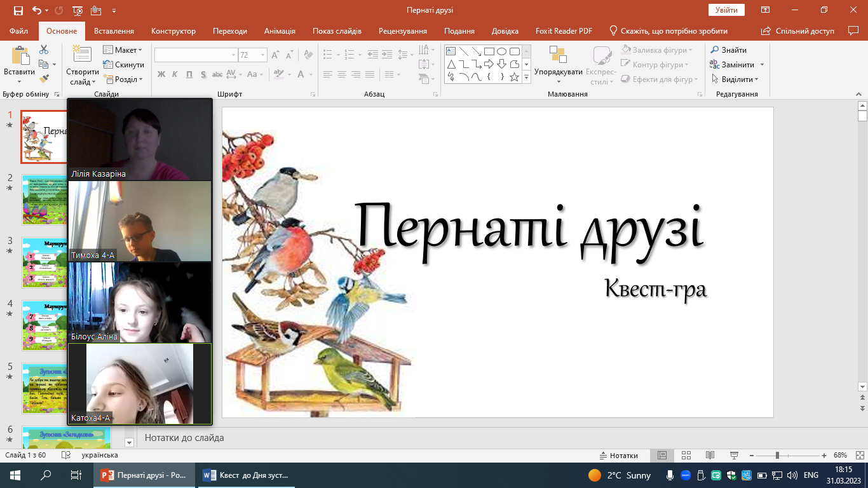Click Створити слайд new slide button
Viewport: 868px width, 488px height.
point(83,65)
